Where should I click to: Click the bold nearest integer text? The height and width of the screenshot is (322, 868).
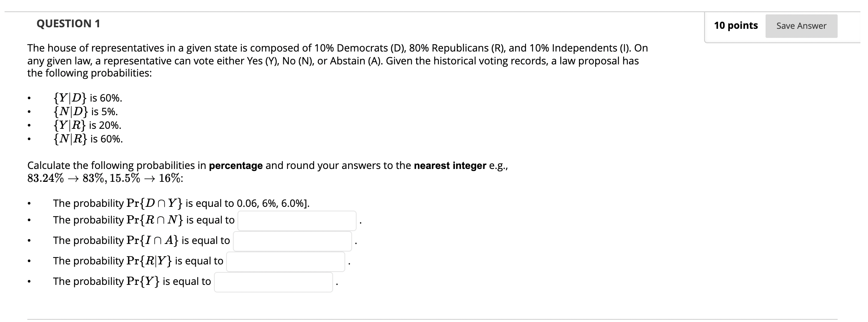(x=450, y=166)
